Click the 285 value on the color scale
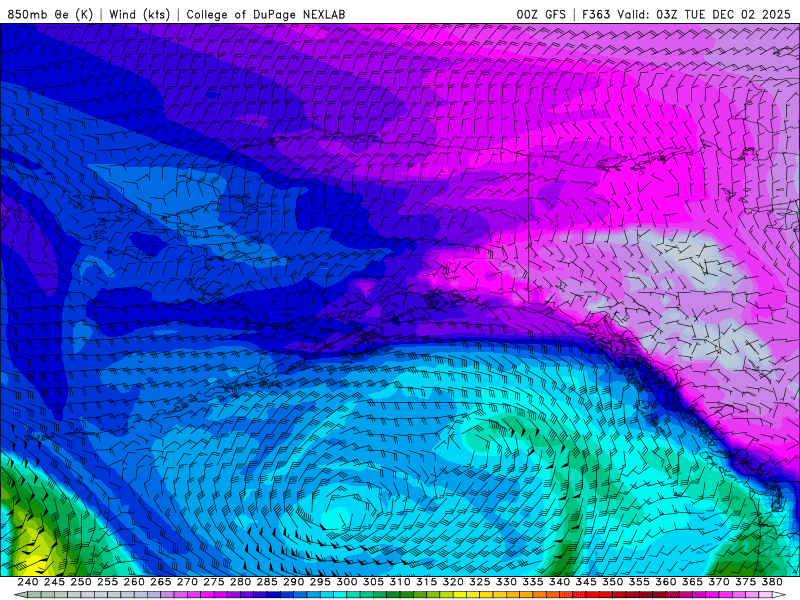This screenshot has width=800, height=600. [267, 582]
